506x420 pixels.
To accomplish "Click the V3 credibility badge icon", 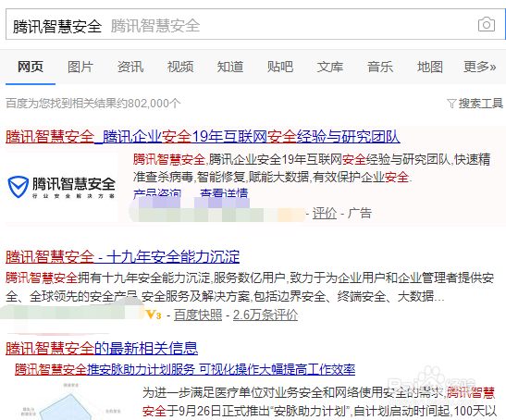I will [x=154, y=315].
